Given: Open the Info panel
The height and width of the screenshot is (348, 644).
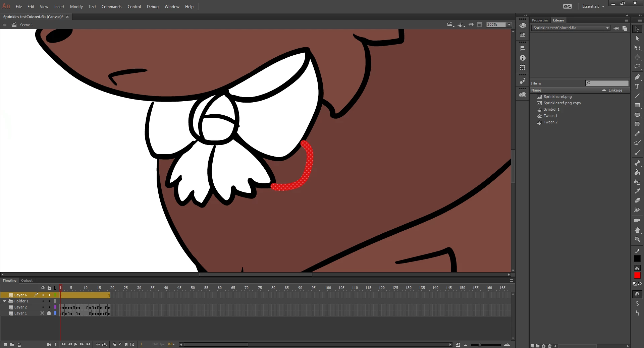Looking at the screenshot, I should 523,58.
